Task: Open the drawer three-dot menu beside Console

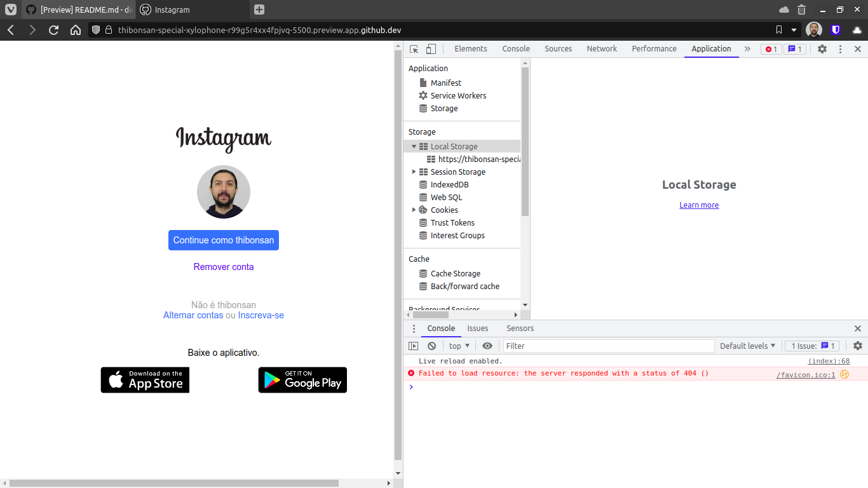Action: tap(414, 329)
